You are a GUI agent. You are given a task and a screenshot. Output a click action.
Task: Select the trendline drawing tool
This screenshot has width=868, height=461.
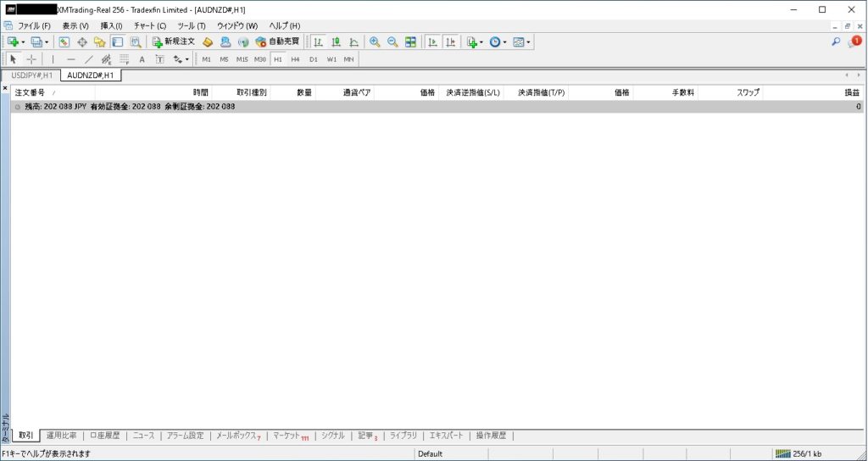point(89,59)
